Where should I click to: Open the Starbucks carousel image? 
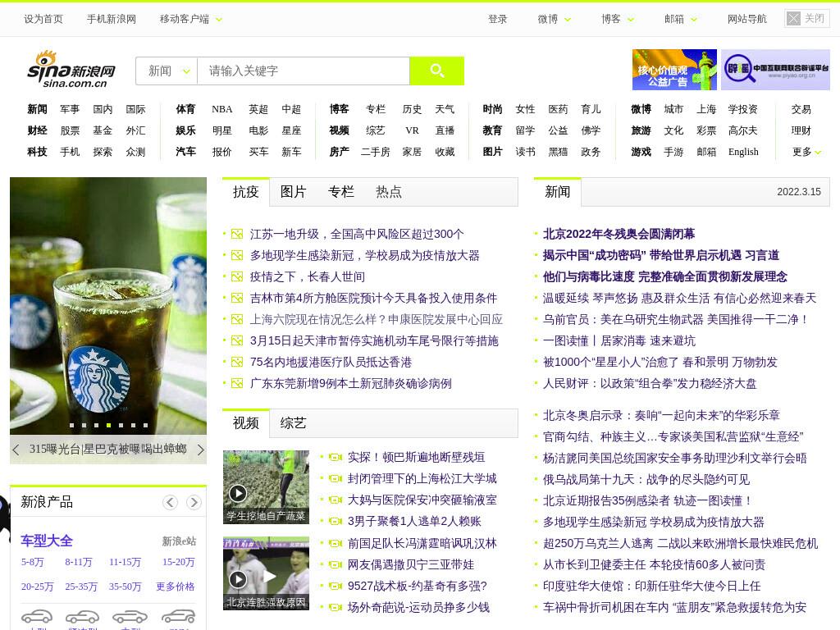[108, 305]
